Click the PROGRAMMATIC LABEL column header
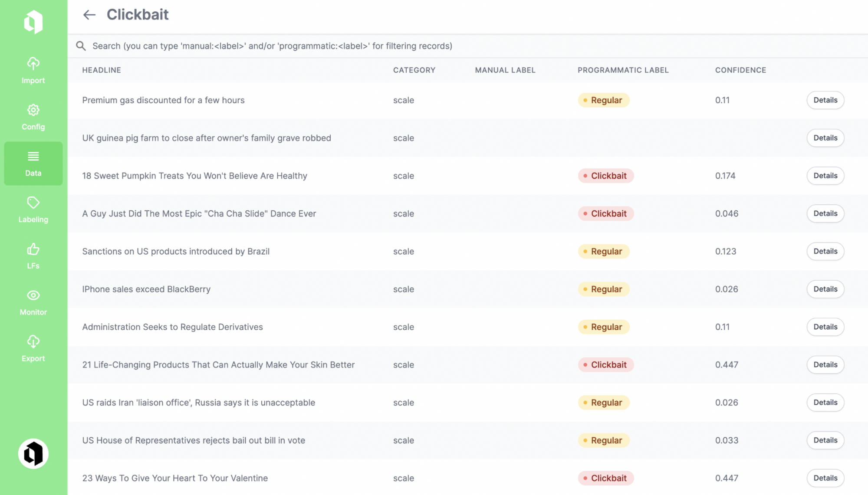 click(x=623, y=70)
